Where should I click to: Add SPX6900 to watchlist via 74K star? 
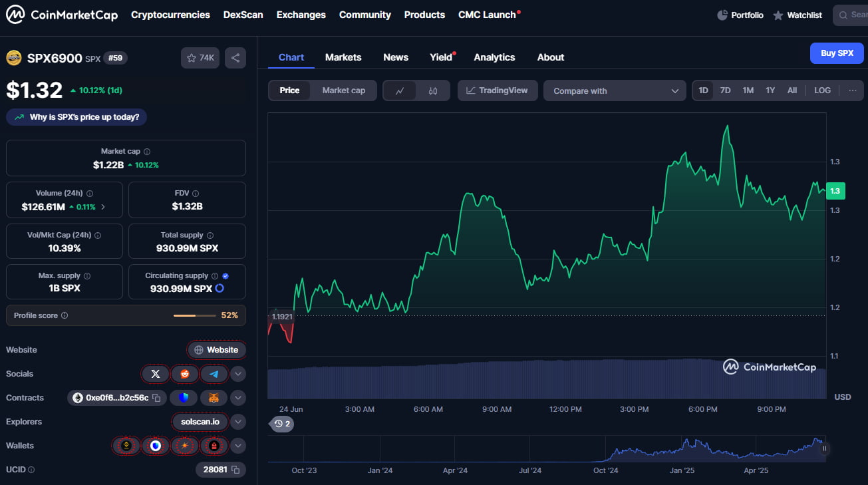point(200,58)
